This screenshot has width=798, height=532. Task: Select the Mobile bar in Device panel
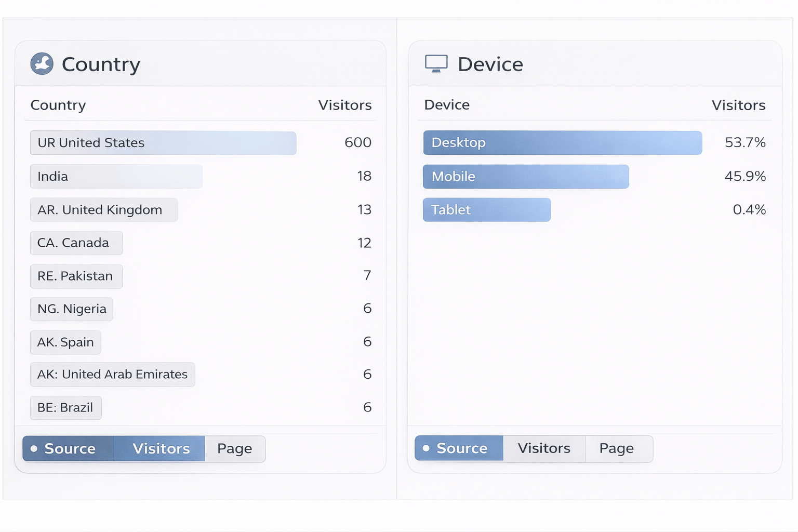(526, 176)
